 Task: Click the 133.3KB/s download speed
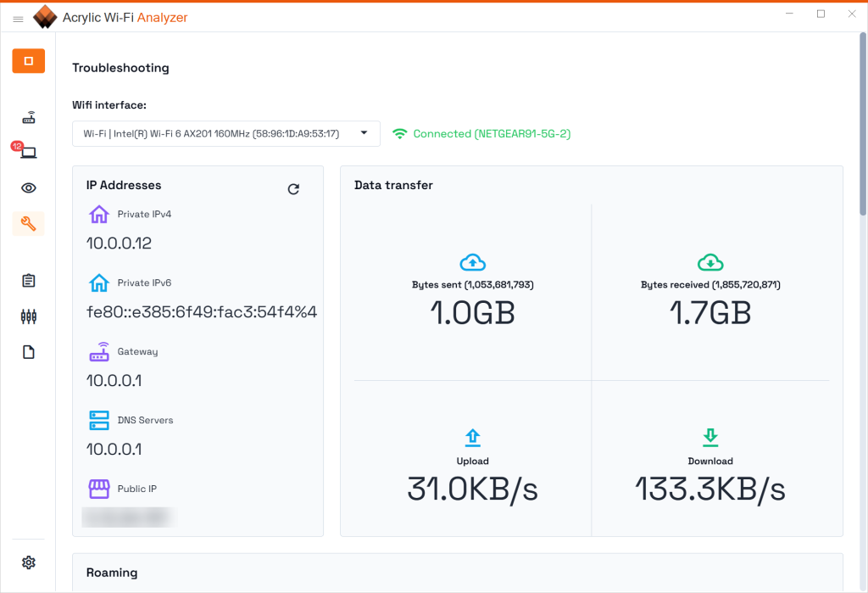(710, 490)
